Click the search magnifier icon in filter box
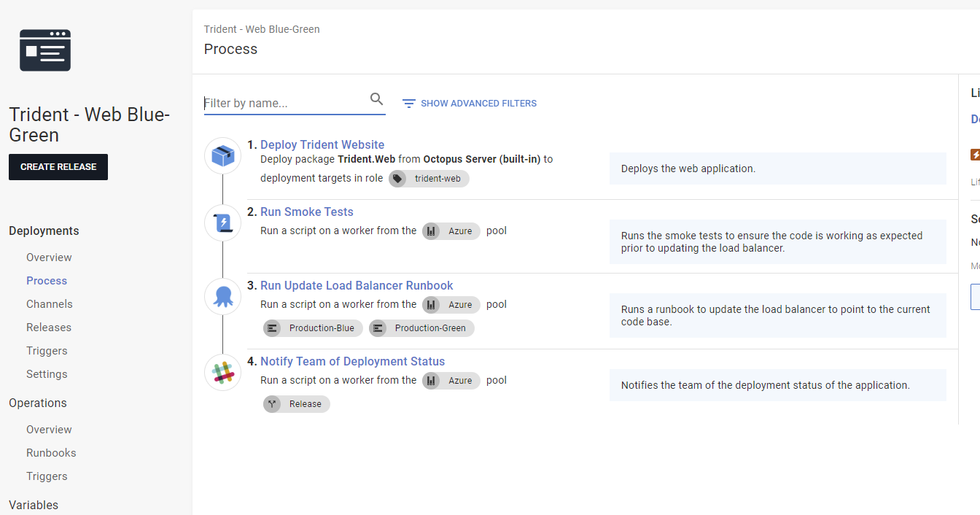980x515 pixels. 376,99
